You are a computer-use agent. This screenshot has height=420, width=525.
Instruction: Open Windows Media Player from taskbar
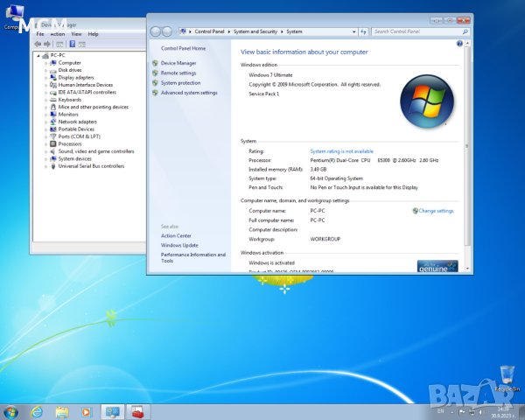click(86, 411)
